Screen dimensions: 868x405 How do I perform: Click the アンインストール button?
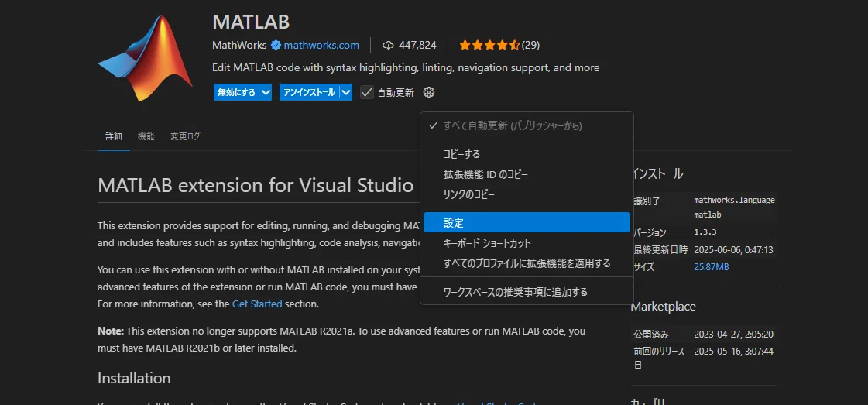[310, 92]
